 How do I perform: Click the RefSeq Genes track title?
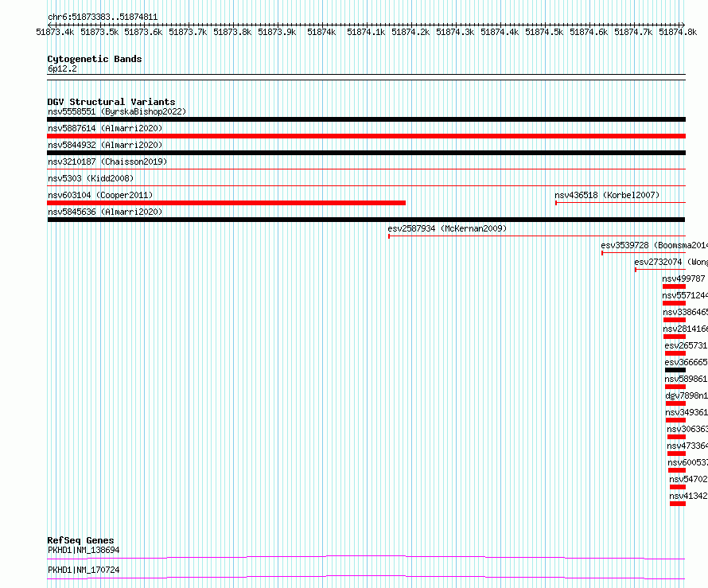click(80, 540)
